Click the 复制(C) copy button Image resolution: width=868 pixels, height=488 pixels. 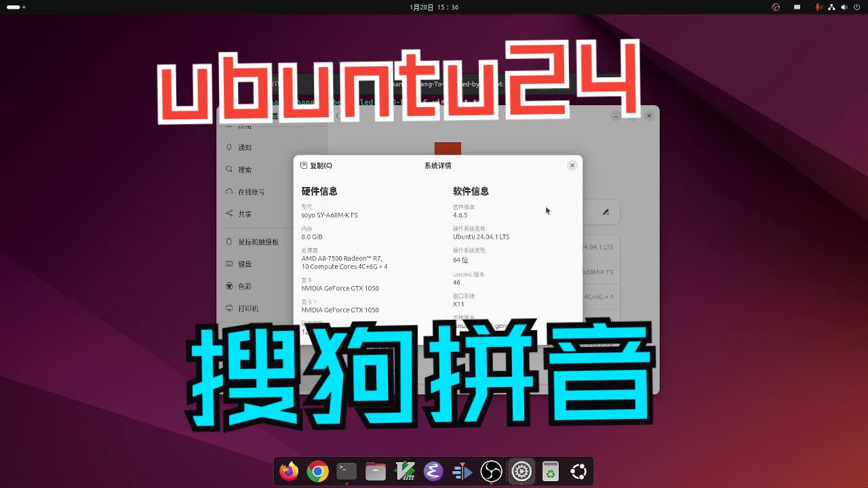pos(316,165)
